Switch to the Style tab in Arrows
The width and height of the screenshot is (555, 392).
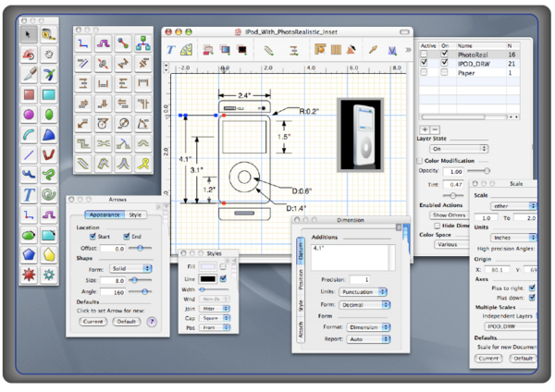(136, 214)
